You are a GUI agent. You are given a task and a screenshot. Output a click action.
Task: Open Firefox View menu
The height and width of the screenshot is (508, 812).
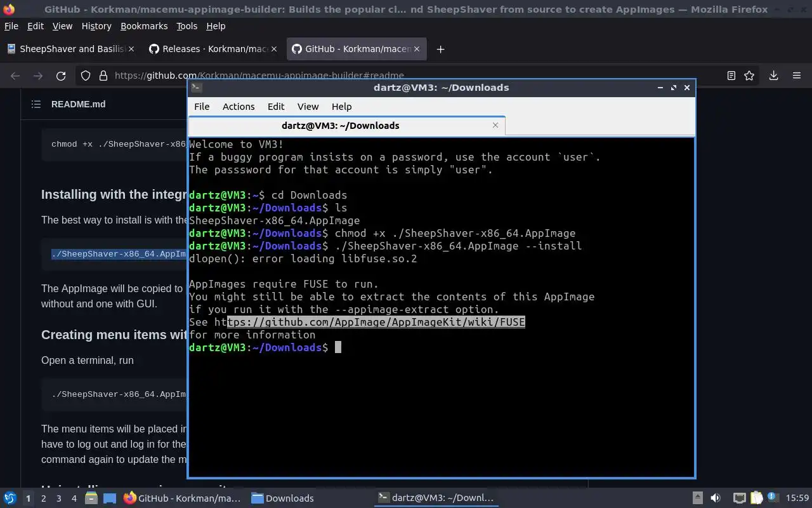(x=62, y=26)
